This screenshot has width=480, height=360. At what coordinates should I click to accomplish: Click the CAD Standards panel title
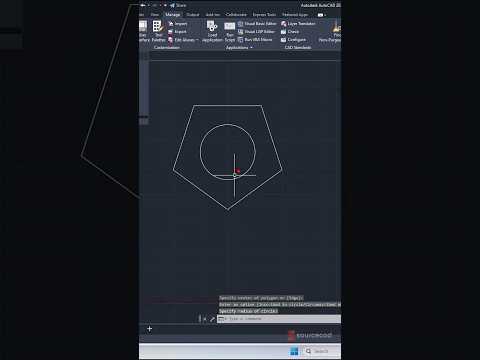click(x=298, y=48)
